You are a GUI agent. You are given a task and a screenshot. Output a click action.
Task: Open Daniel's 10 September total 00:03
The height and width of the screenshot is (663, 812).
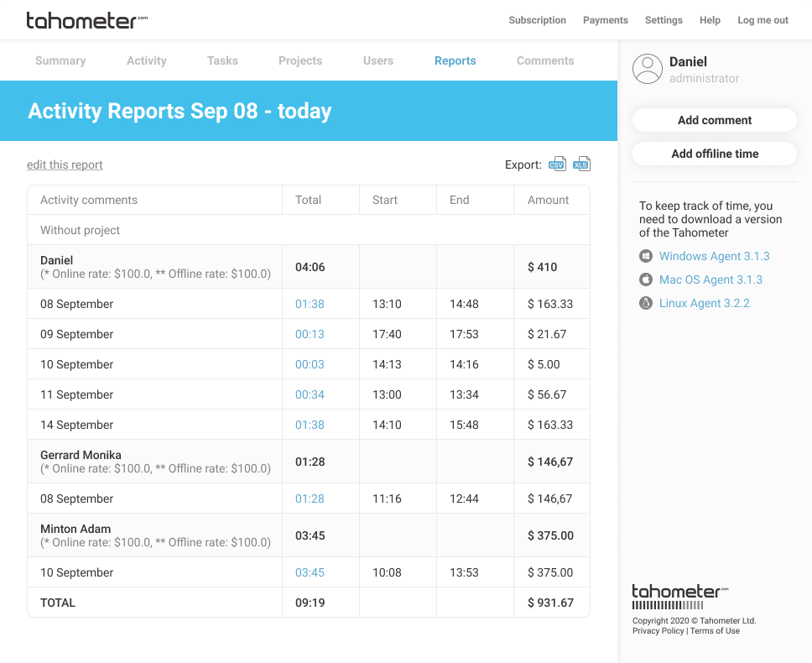pos(310,364)
